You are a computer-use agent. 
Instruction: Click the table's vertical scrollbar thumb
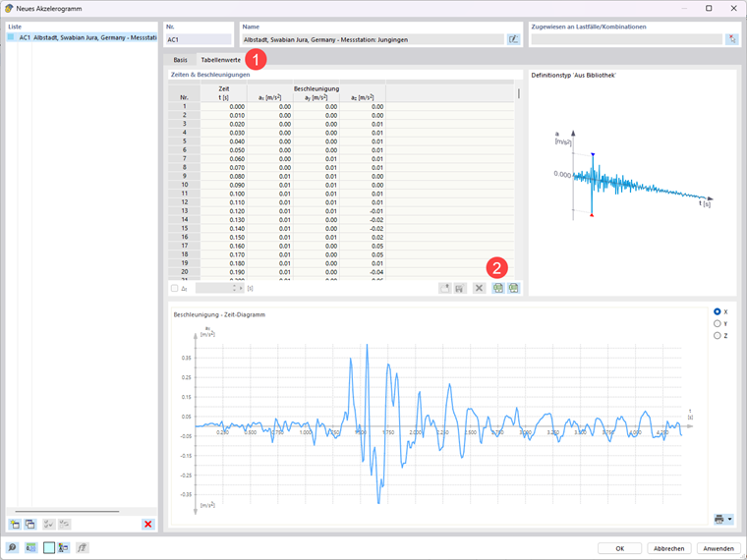(518, 93)
